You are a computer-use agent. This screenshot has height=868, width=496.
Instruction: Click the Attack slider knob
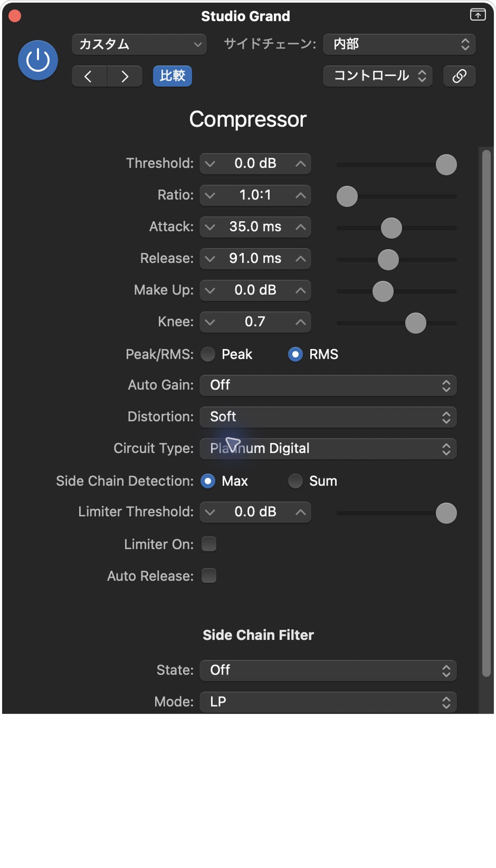[x=391, y=228]
